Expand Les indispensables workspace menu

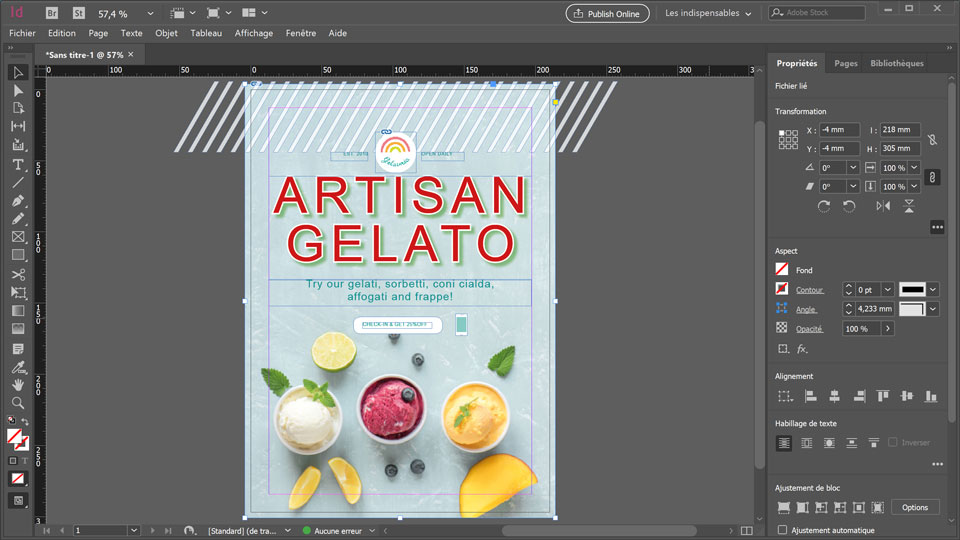(x=708, y=14)
